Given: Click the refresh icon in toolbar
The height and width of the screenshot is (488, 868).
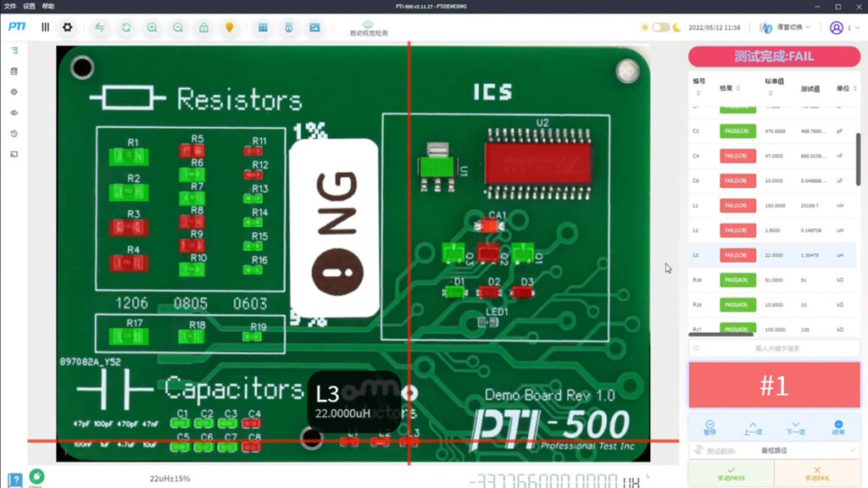Looking at the screenshot, I should [126, 27].
